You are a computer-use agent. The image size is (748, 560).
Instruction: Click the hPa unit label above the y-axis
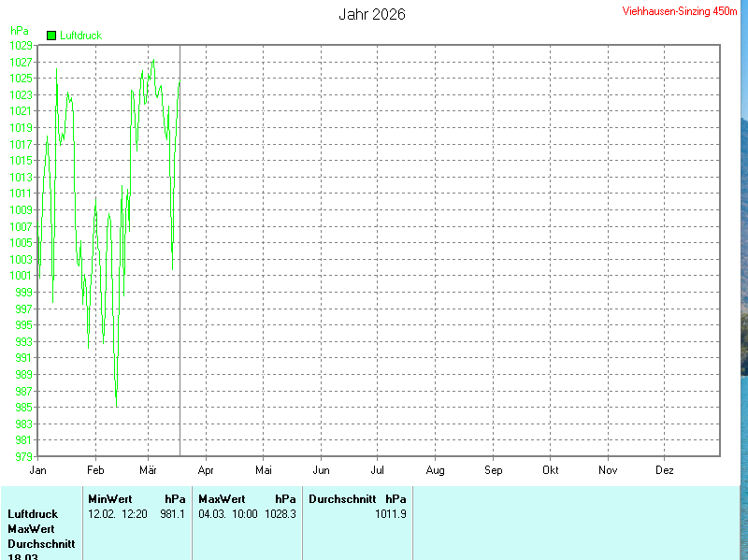[19, 31]
